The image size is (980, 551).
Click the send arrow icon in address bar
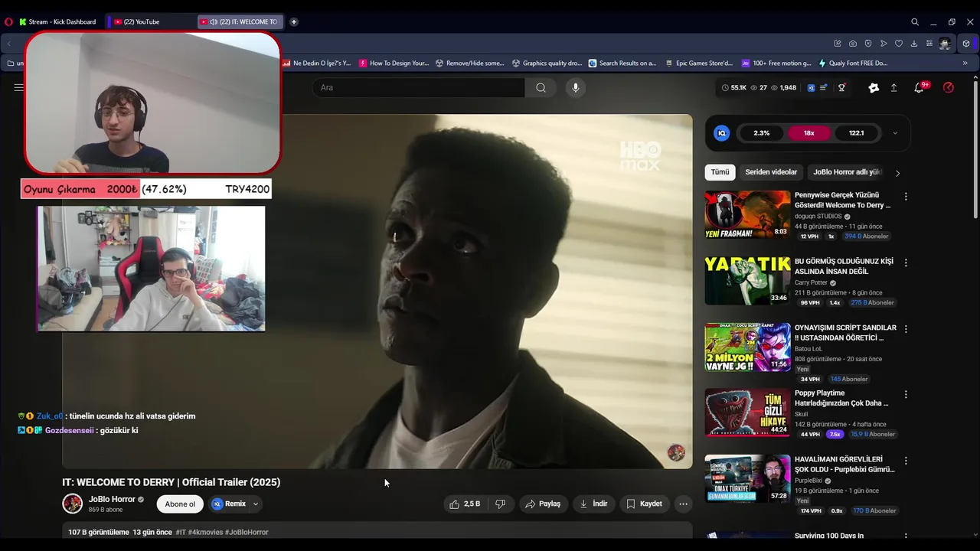(884, 44)
